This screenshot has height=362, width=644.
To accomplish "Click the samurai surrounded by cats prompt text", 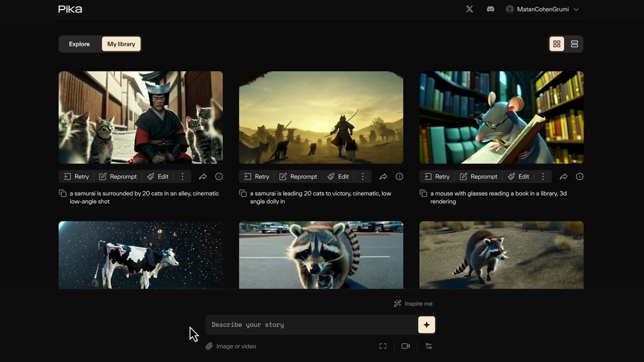I will point(144,198).
